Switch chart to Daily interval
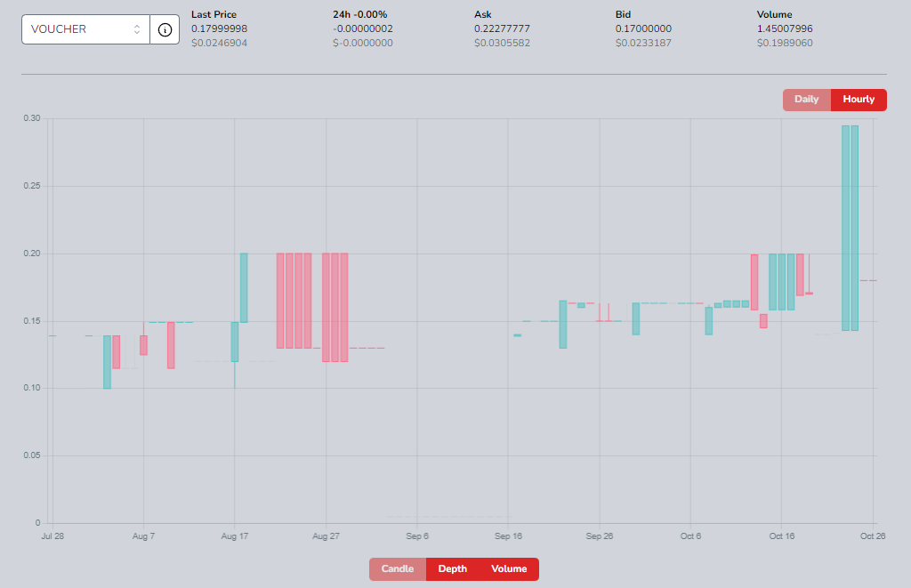911x588 pixels. click(x=806, y=100)
